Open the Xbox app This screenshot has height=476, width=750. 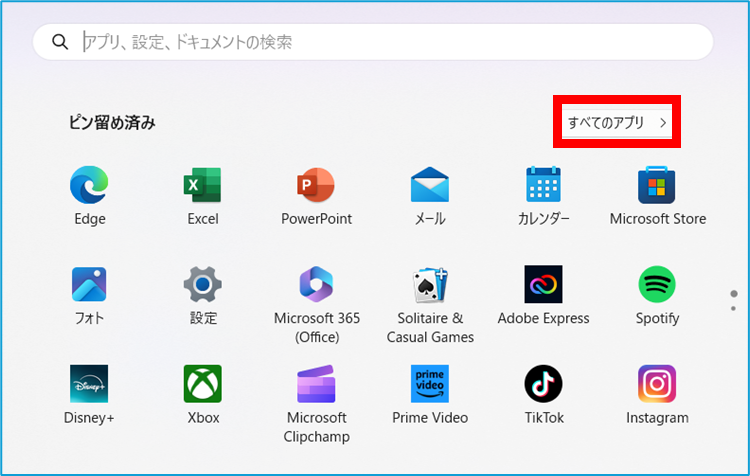point(202,385)
